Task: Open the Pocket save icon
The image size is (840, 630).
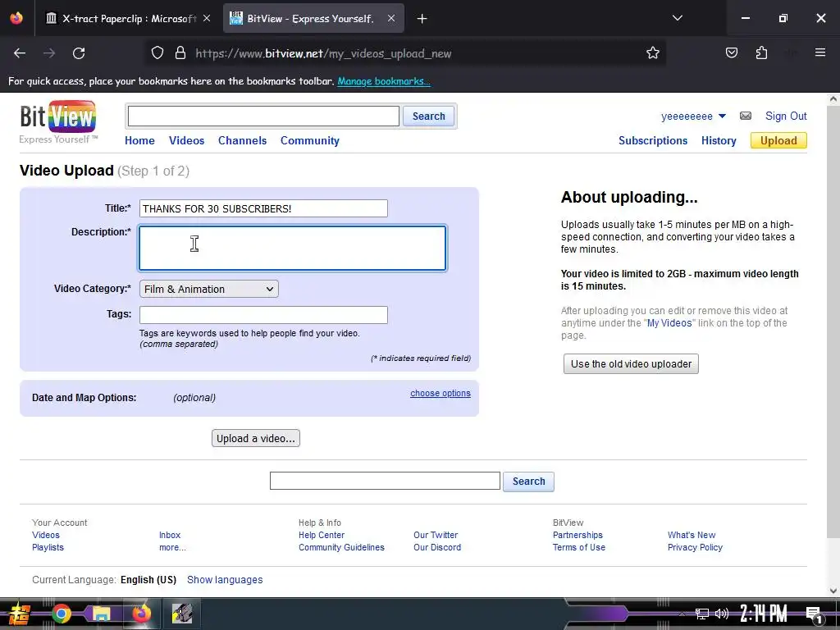Action: point(731,53)
